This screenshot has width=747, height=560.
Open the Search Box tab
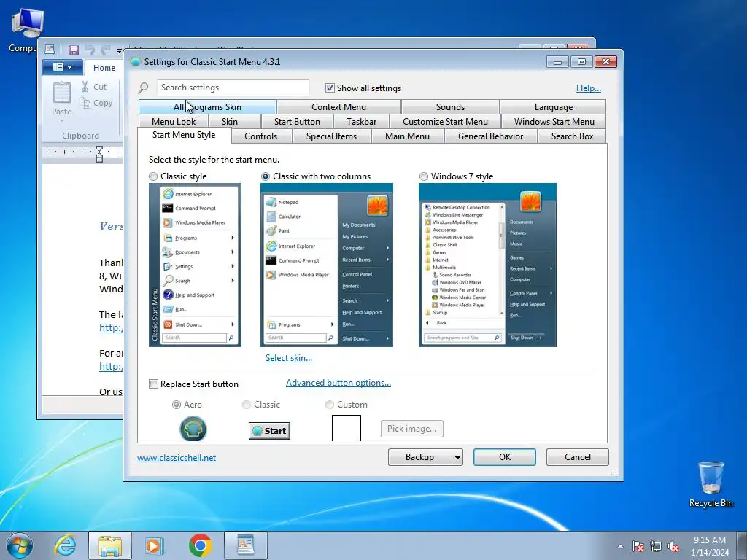point(572,136)
